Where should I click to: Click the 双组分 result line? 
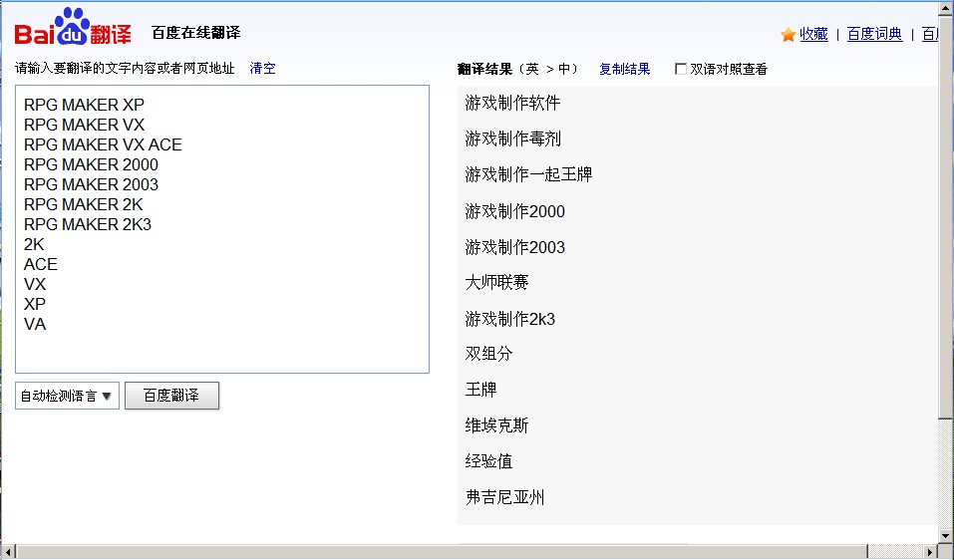pos(488,354)
